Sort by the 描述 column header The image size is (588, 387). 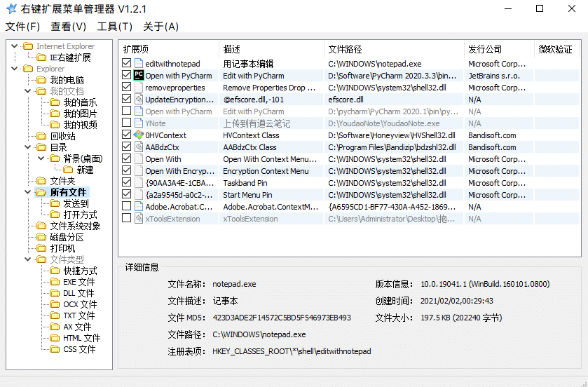click(271, 49)
